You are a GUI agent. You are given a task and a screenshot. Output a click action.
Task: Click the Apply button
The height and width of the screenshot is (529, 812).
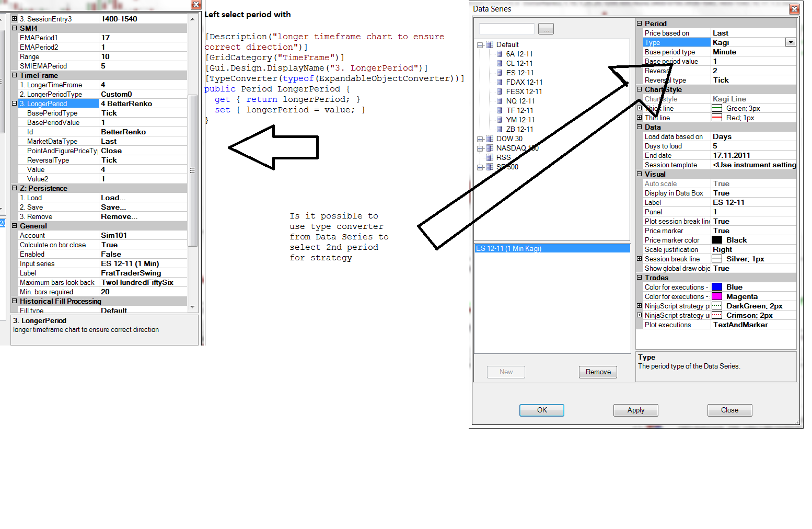point(636,410)
